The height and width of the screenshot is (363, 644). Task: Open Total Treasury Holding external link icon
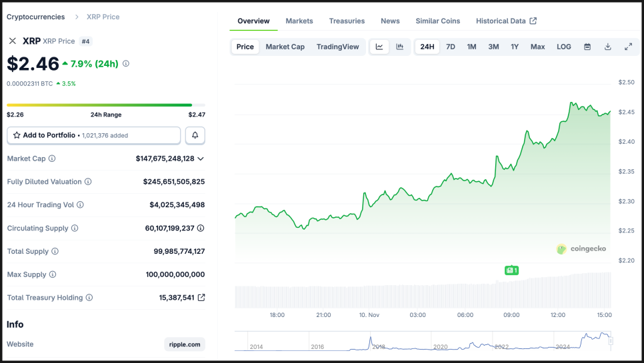201,298
